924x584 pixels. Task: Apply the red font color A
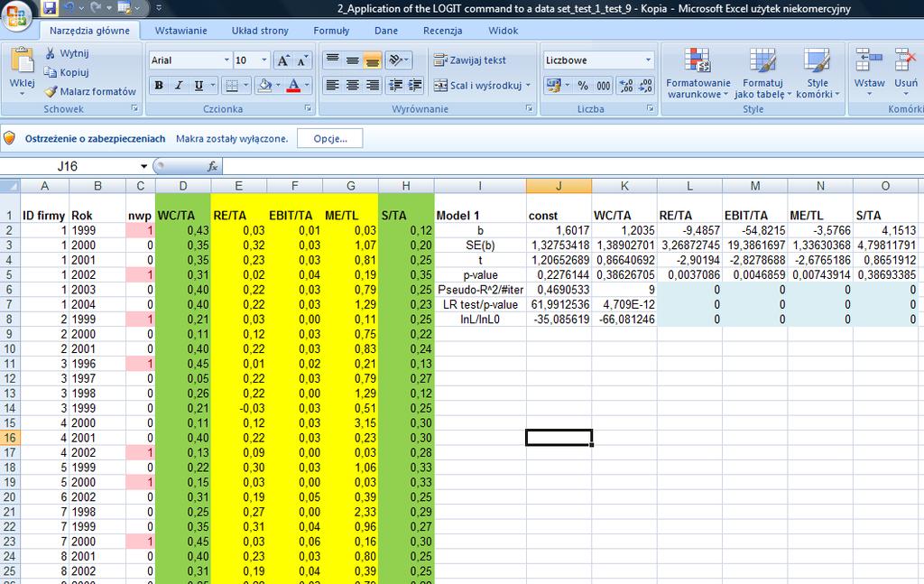[293, 86]
